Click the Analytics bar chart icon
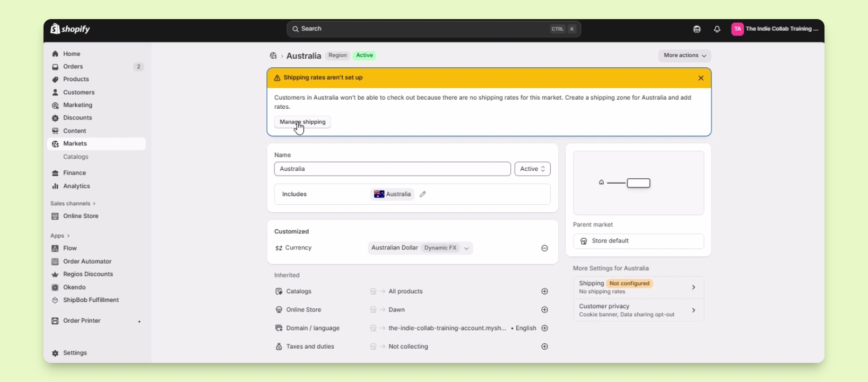This screenshot has height=382, width=868. pos(55,186)
